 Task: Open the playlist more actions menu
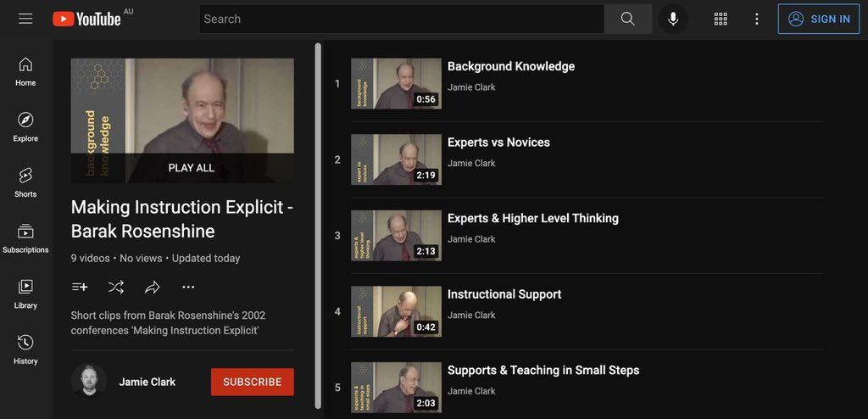click(x=188, y=287)
